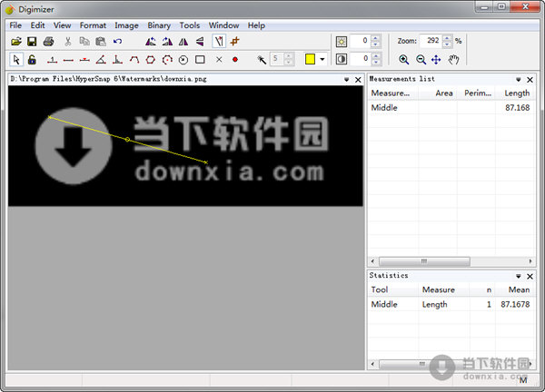Select the Path measurement tool
This screenshot has width=545, height=392.
point(134,60)
